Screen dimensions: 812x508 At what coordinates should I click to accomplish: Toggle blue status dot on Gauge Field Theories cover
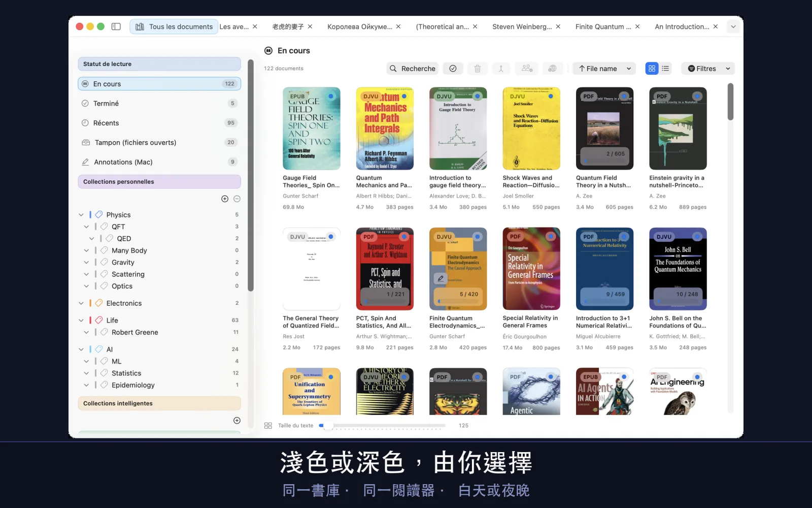[x=331, y=96]
